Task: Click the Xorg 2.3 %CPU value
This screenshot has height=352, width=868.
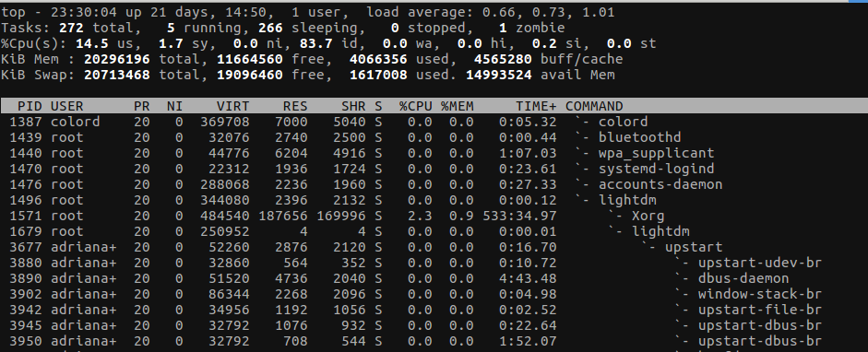Action: (420, 216)
